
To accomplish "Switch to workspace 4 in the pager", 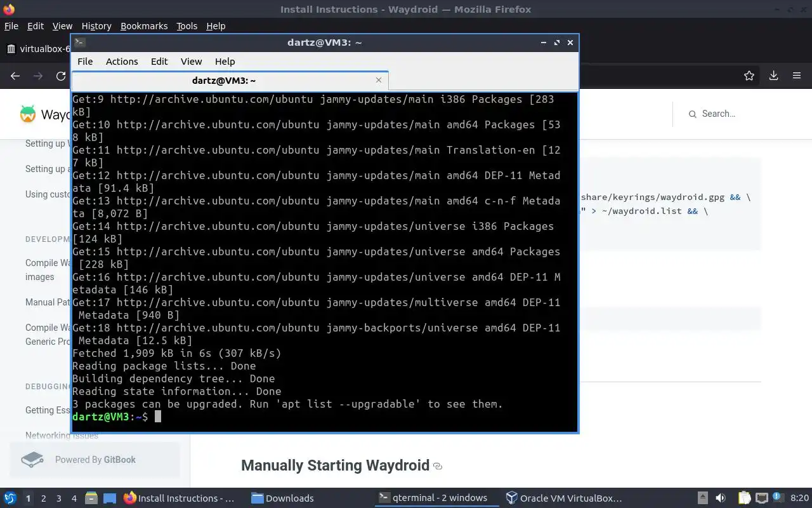I will 74,498.
